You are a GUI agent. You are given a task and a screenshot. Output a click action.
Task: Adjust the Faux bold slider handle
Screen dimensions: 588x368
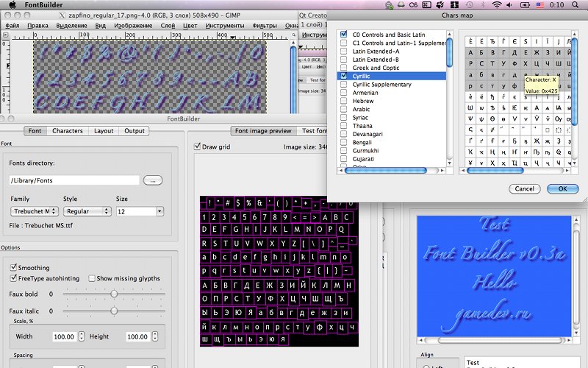point(114,294)
